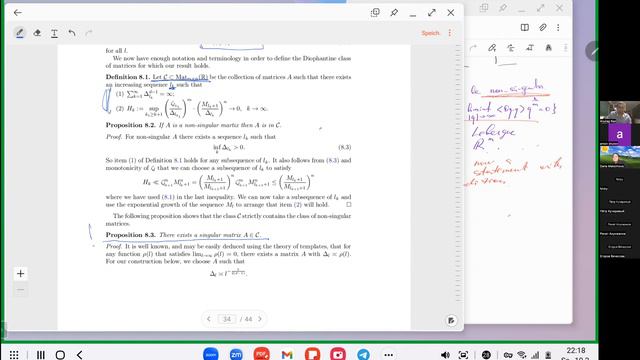Image resolution: width=640 pixels, height=360 pixels.
Task: Open recent apps from the taskbar
Action: point(41,355)
